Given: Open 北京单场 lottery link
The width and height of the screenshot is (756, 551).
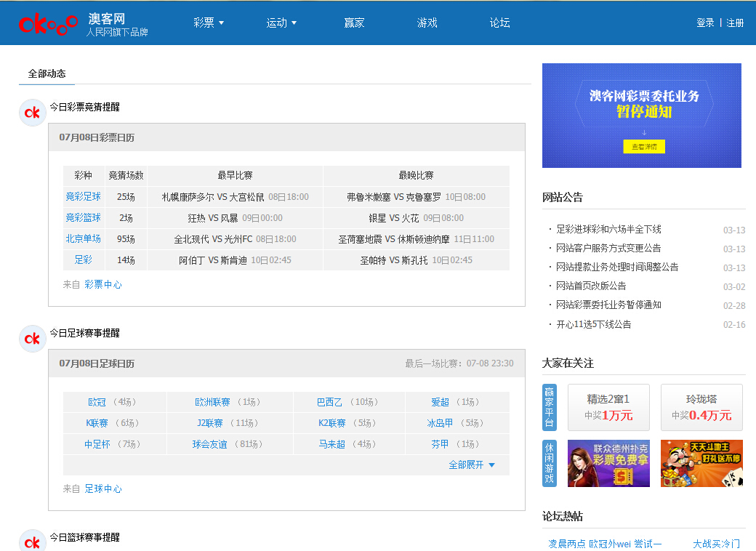Looking at the screenshot, I should [x=83, y=238].
